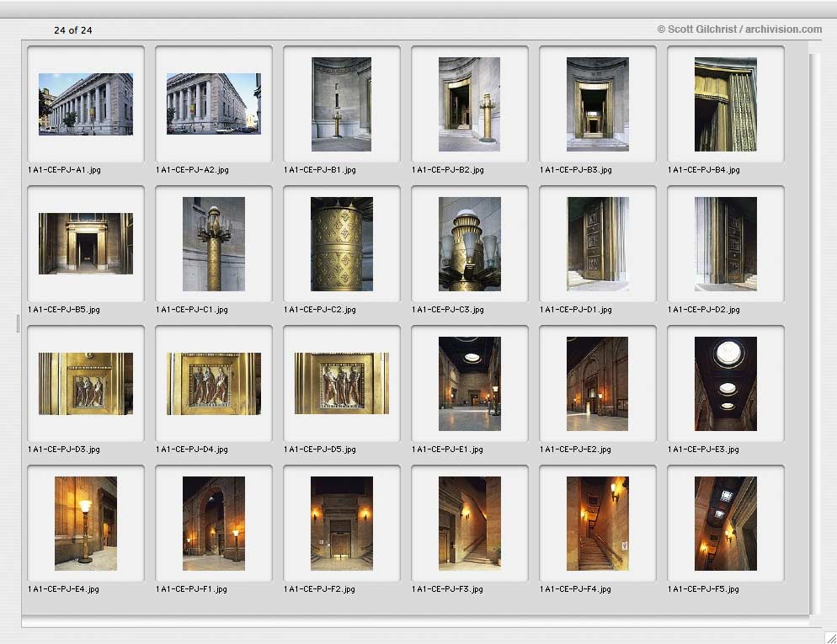Click filename label 1A1-CE-PJ-E4.jpg
837x644 pixels.
[x=63, y=589]
